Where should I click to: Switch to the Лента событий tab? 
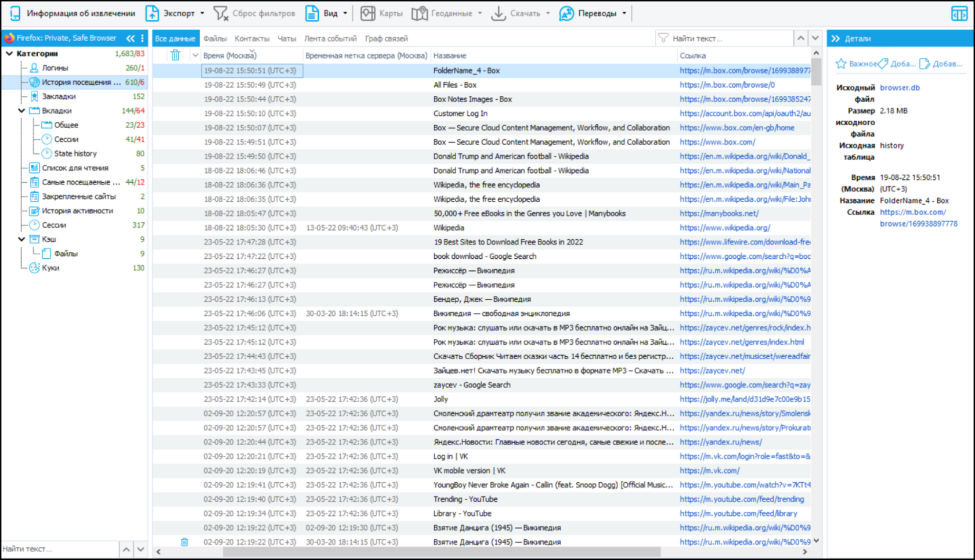coord(330,38)
